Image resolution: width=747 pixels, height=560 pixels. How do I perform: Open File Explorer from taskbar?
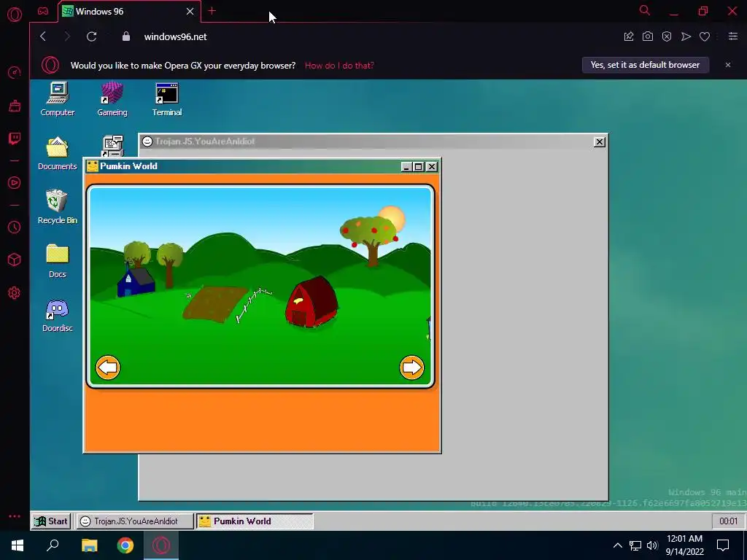[x=89, y=545]
